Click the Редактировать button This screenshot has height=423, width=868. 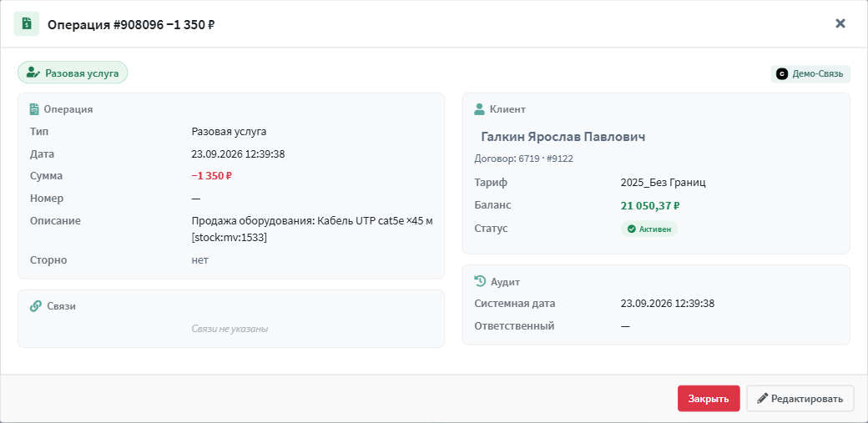[800, 399]
